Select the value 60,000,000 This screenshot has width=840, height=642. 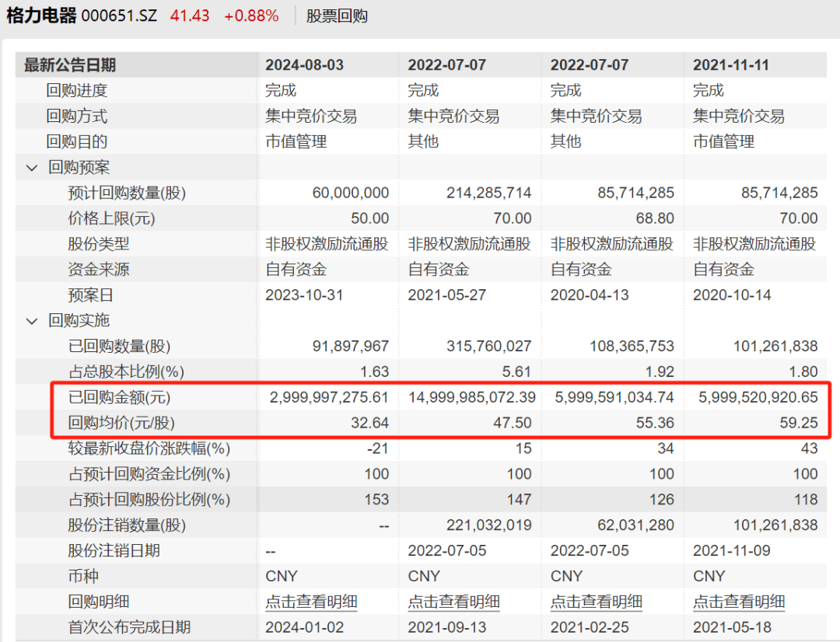(x=350, y=193)
